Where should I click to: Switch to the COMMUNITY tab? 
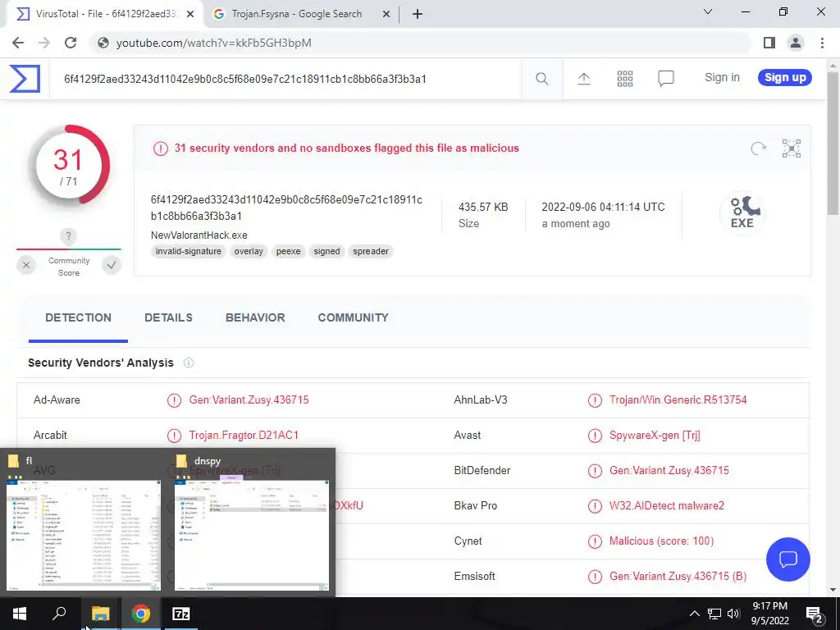pos(353,317)
